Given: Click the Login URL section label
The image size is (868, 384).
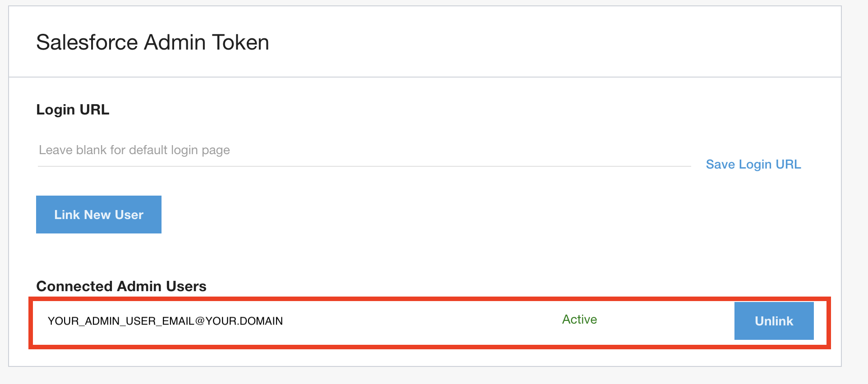Looking at the screenshot, I should coord(73,110).
